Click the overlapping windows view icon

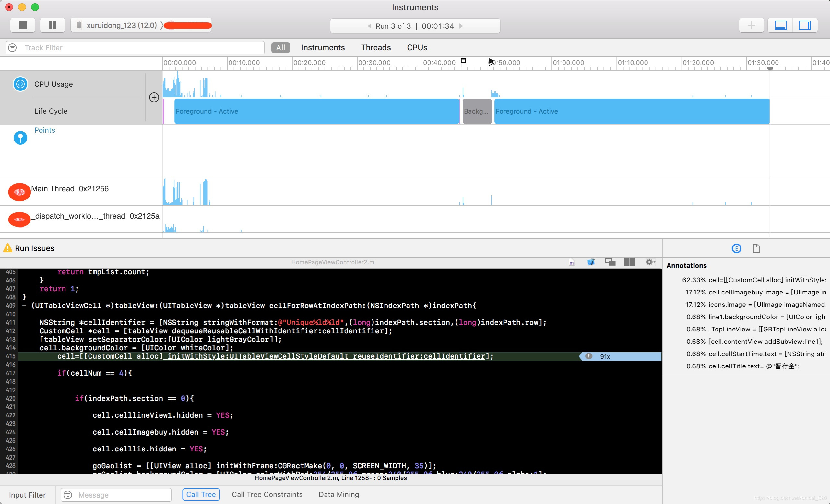[610, 262]
